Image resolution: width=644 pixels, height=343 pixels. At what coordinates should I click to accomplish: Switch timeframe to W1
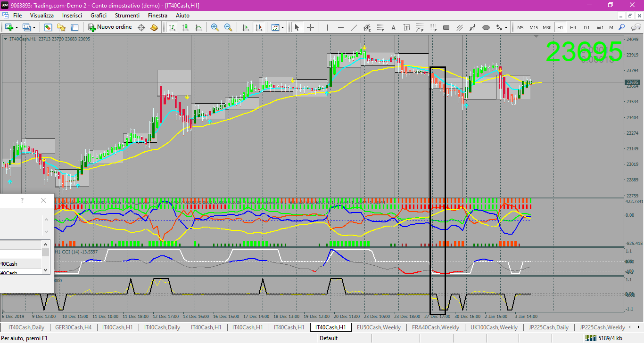[x=600, y=27]
